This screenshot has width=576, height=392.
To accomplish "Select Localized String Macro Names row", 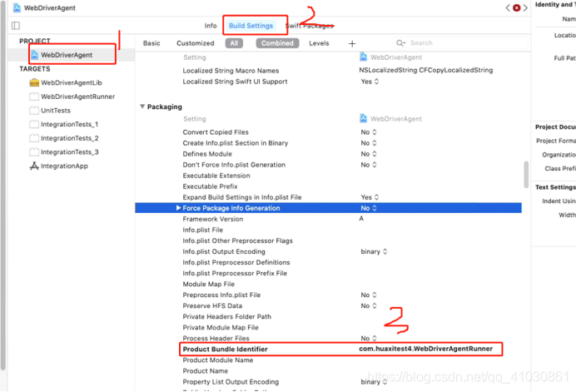I will point(231,71).
